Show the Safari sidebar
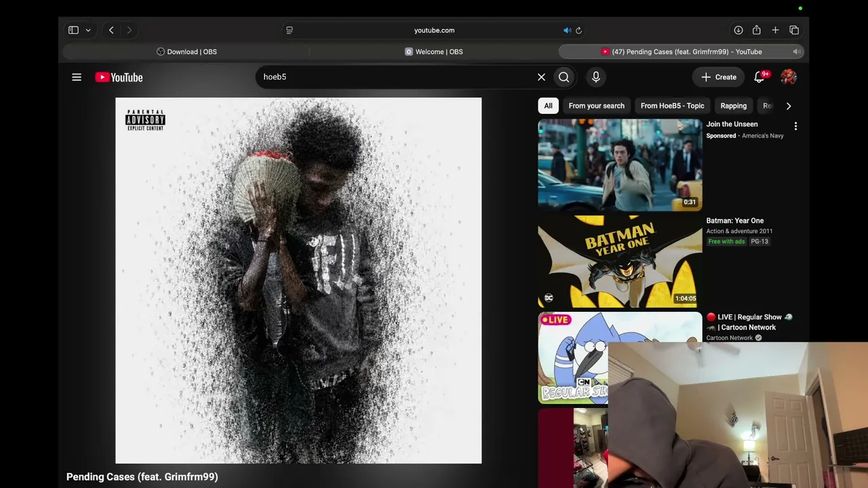868x488 pixels. (73, 30)
